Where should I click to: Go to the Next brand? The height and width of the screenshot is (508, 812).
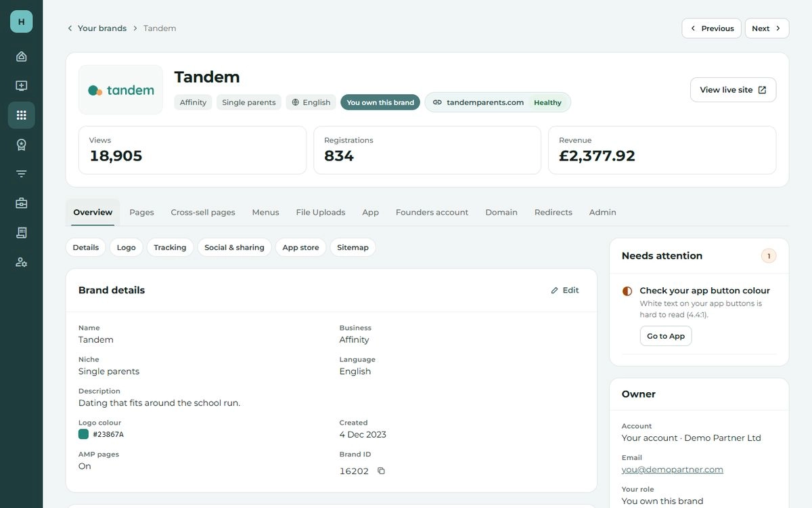pos(767,28)
